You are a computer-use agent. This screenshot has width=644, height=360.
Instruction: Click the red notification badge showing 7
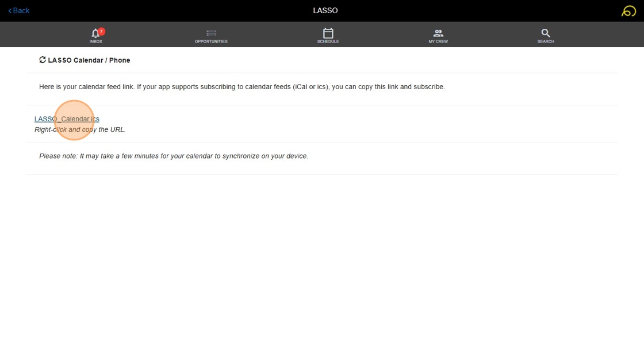point(101,31)
